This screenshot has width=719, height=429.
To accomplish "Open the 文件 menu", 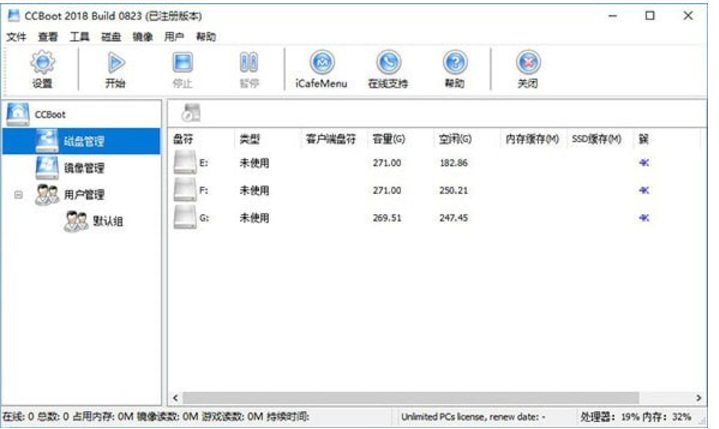I will (17, 37).
